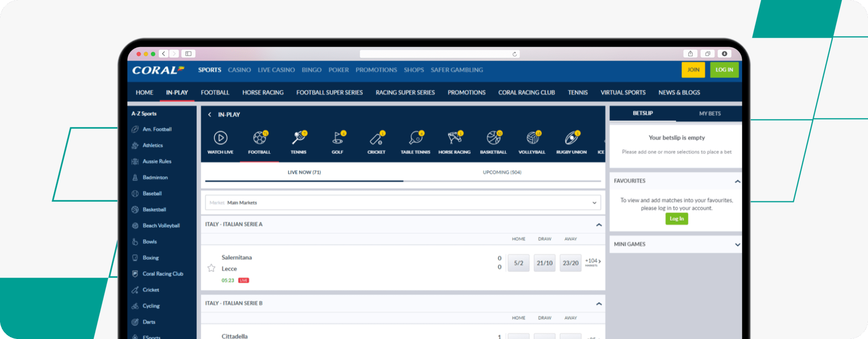Click the Coral logo
Screen dimensions: 868x339
tap(158, 70)
